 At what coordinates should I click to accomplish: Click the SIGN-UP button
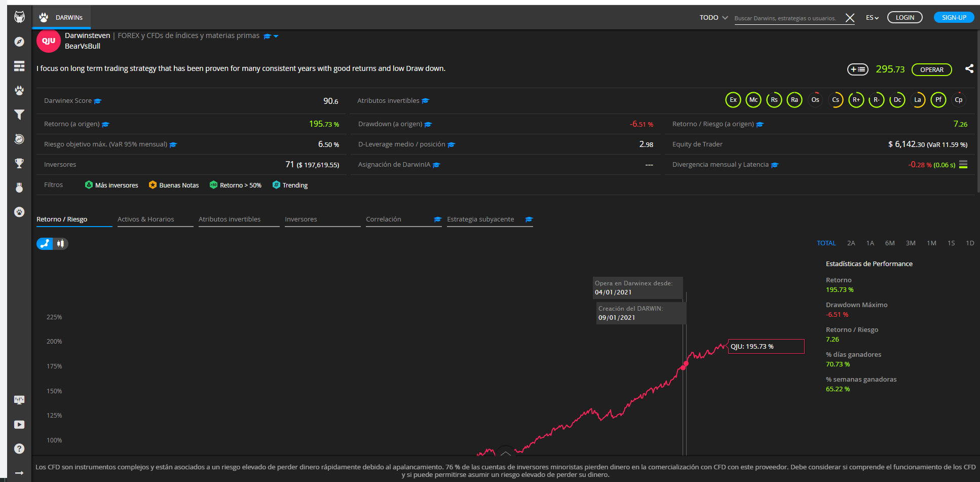tap(954, 18)
